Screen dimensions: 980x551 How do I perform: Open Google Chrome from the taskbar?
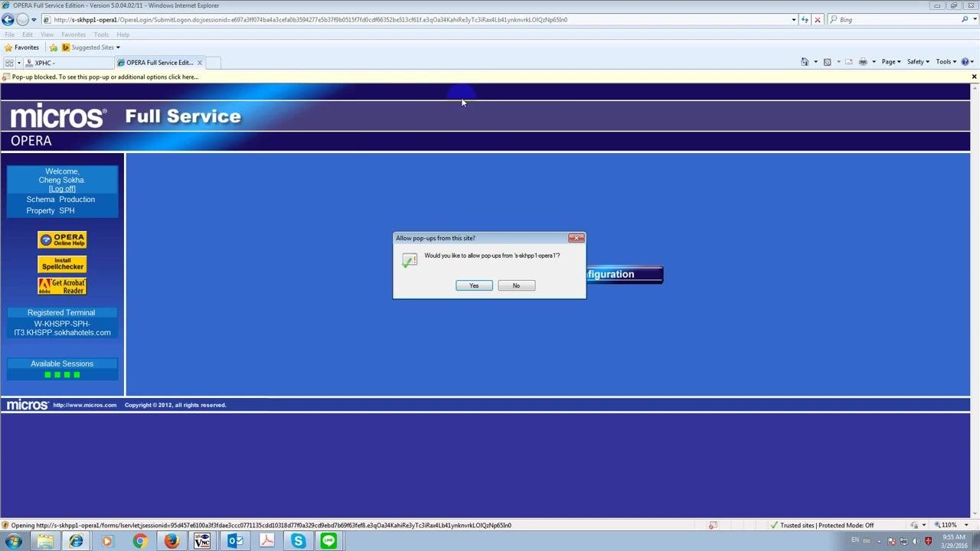[139, 541]
